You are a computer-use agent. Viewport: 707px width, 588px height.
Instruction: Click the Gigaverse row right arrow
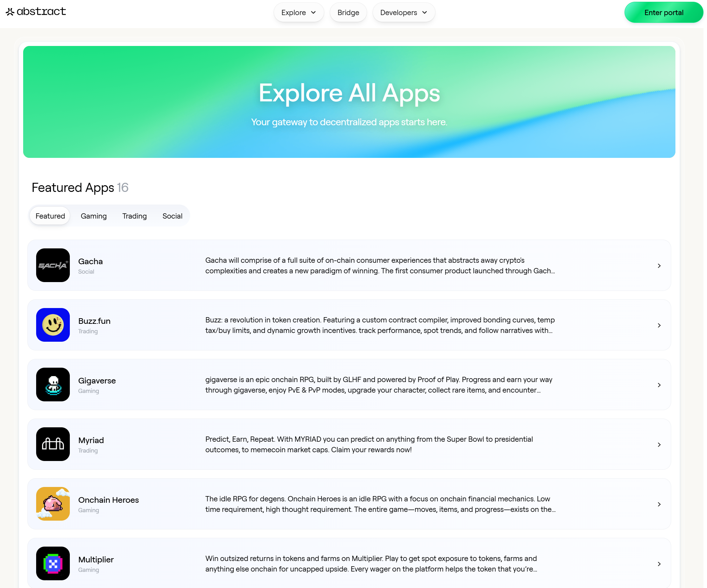click(659, 385)
